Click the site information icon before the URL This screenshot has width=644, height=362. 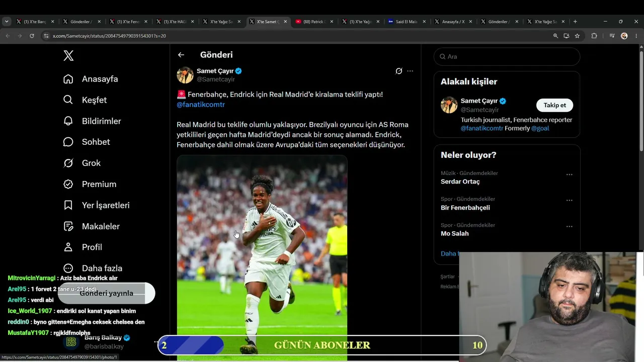point(46,36)
